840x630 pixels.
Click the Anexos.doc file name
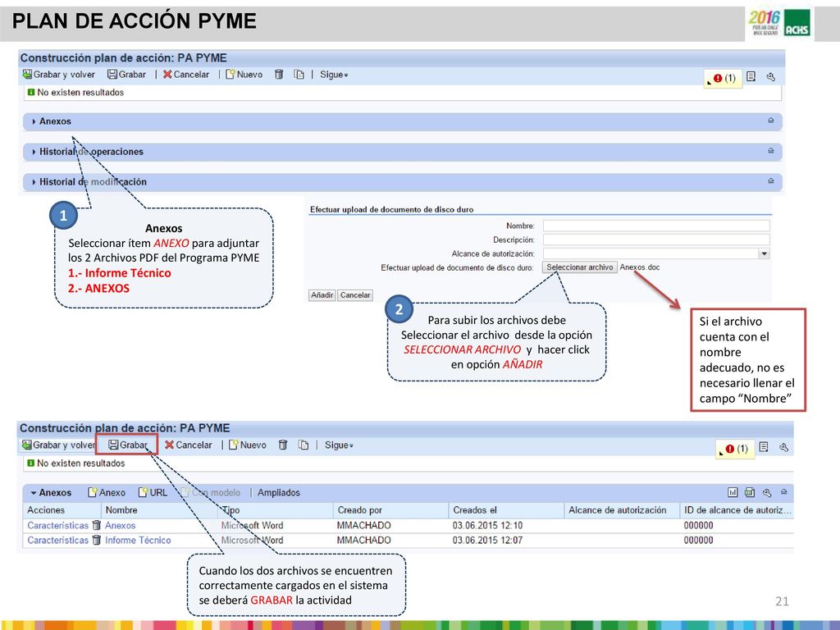point(640,267)
